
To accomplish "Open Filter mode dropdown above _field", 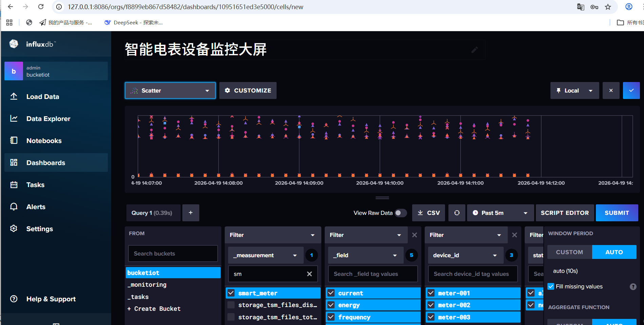I will point(366,235).
